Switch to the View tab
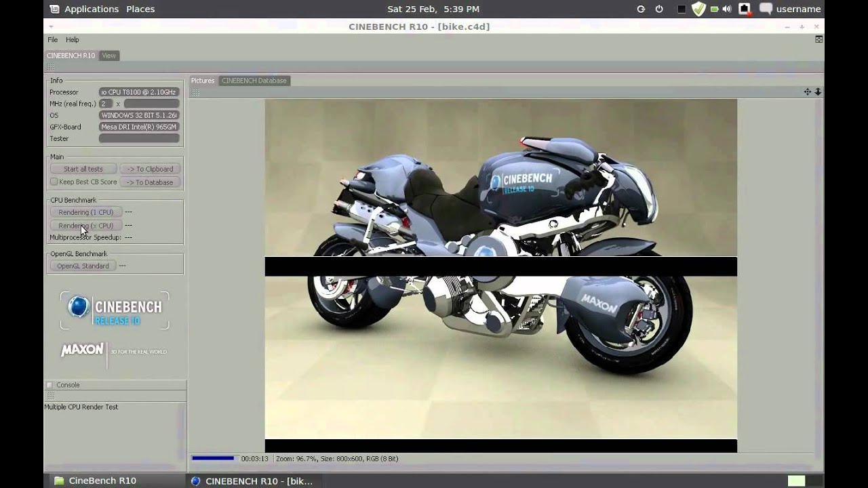Viewport: 868px width, 488px height. pyautogui.click(x=108, y=56)
